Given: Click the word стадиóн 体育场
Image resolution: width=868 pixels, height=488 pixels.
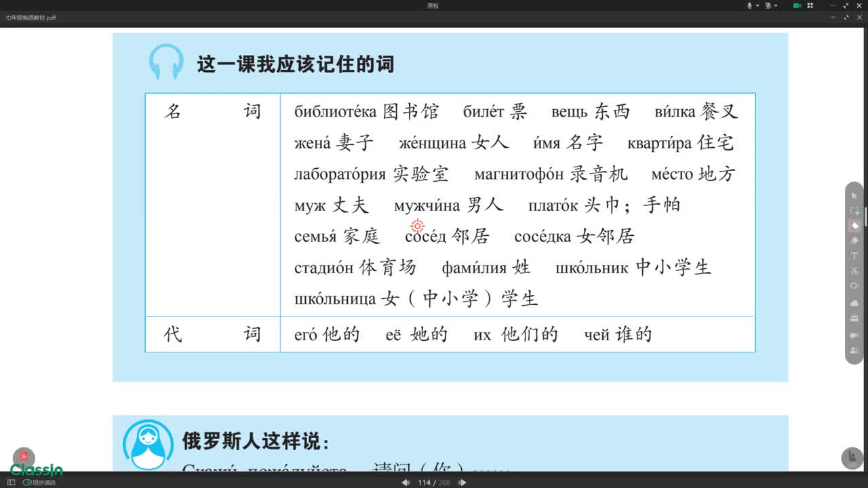Looking at the screenshot, I should [355, 267].
